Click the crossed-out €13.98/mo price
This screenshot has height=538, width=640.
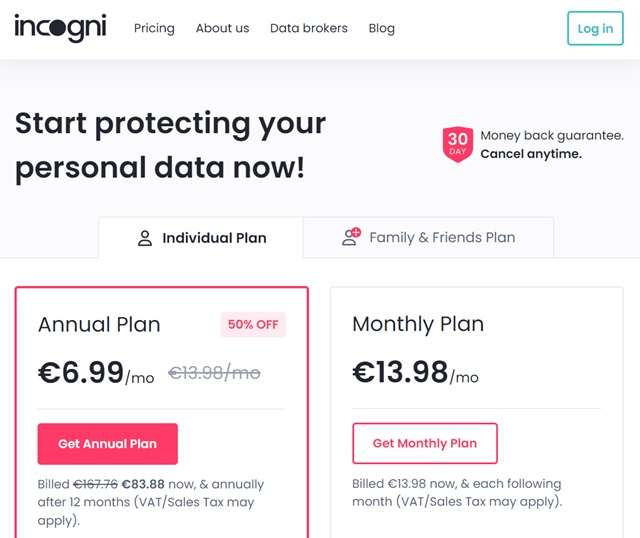click(x=214, y=374)
